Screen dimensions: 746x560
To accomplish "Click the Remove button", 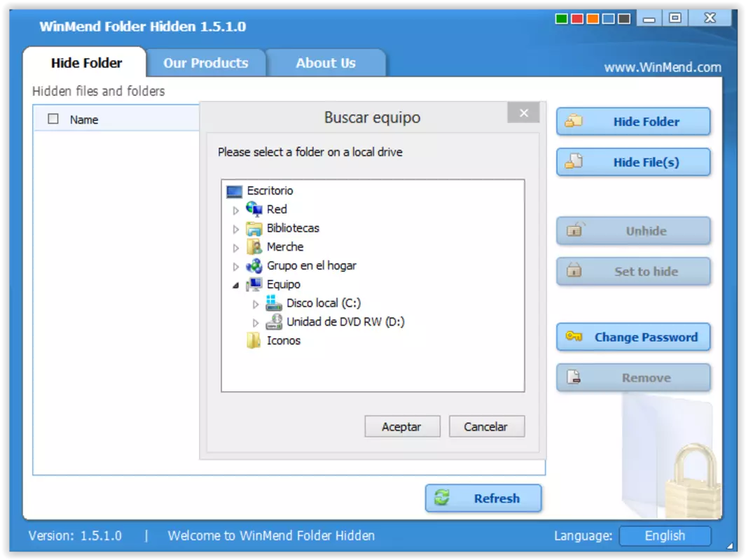I will pos(633,378).
